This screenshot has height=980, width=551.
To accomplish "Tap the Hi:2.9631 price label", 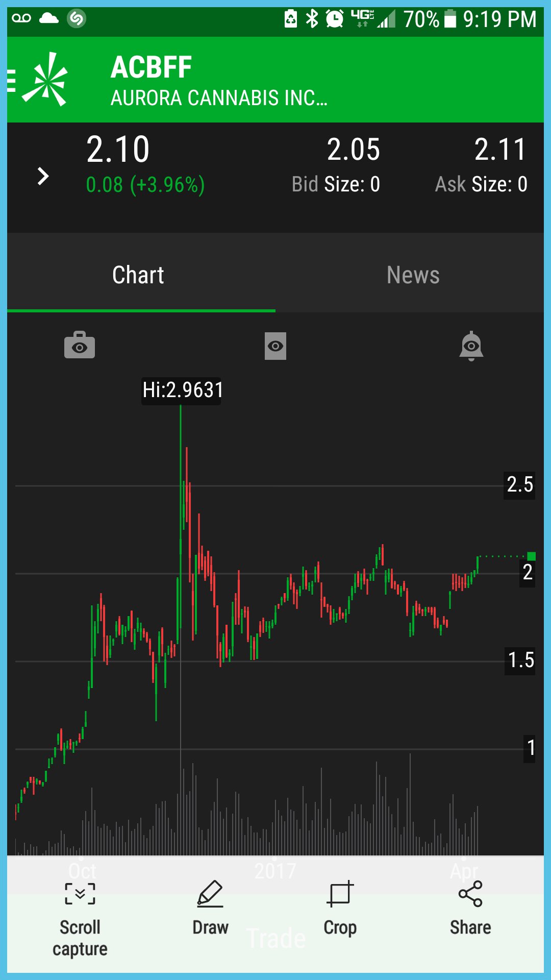I will tap(182, 390).
